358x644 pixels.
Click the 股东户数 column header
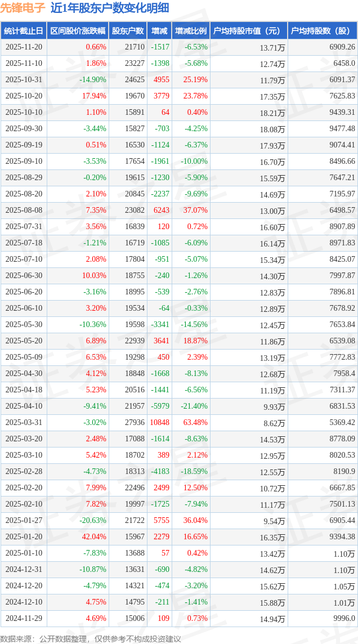click(128, 31)
